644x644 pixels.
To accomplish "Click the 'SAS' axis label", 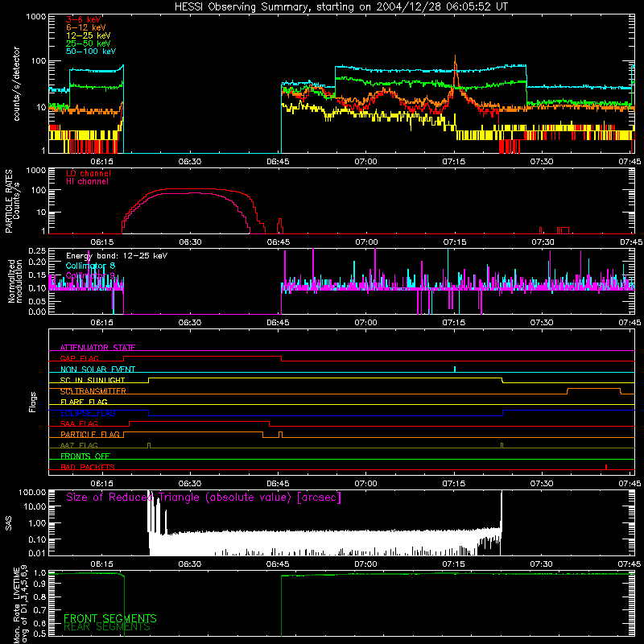I will (x=8, y=523).
